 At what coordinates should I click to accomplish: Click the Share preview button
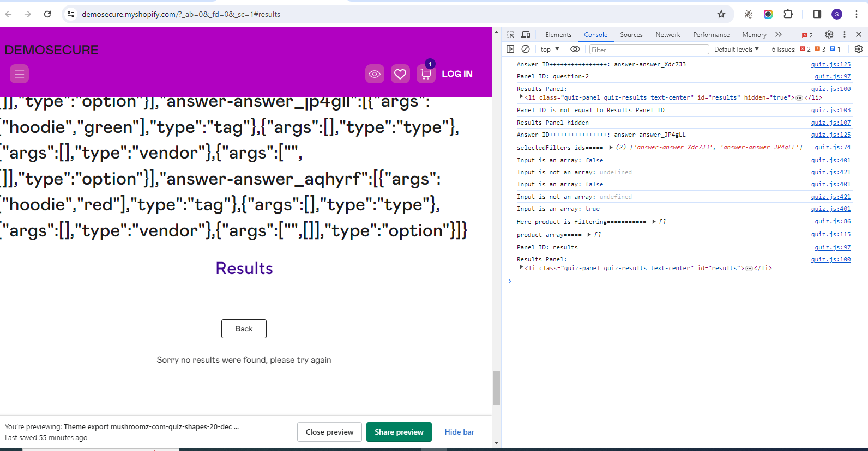[399, 432]
